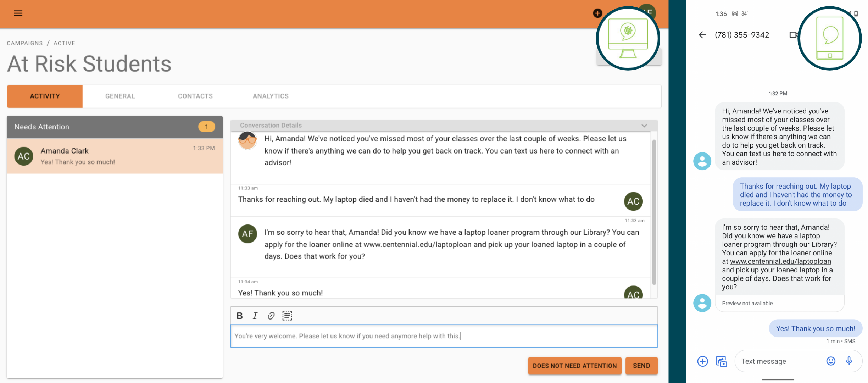Image resolution: width=868 pixels, height=383 pixels.
Task: Select Amanda Clark's conversation in Needs Attention
Action: coord(114,156)
